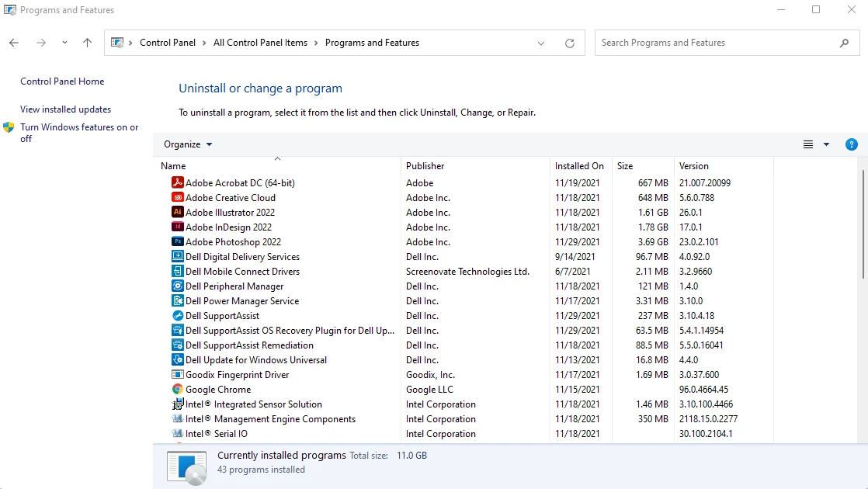868x489 pixels.
Task: Click the Goodix Fingerprint Driver icon
Action: click(177, 374)
